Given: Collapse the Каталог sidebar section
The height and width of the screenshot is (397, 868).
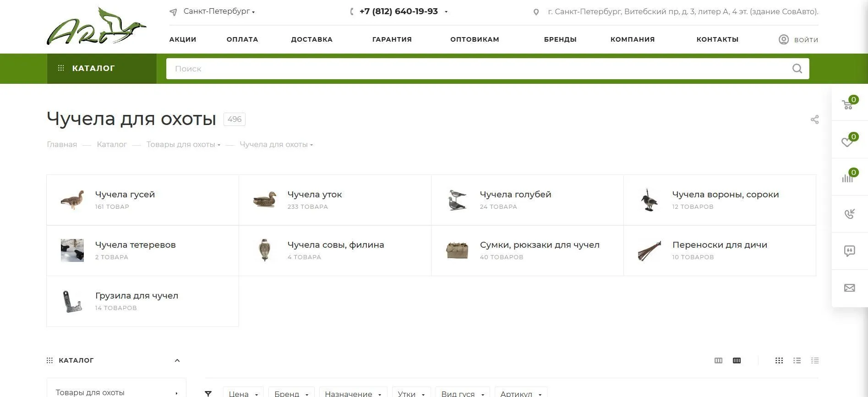Looking at the screenshot, I should tap(177, 361).
